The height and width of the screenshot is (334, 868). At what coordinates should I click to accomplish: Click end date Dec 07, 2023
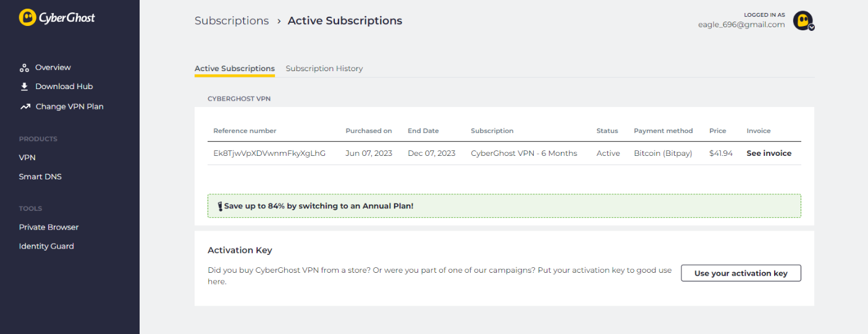click(432, 153)
